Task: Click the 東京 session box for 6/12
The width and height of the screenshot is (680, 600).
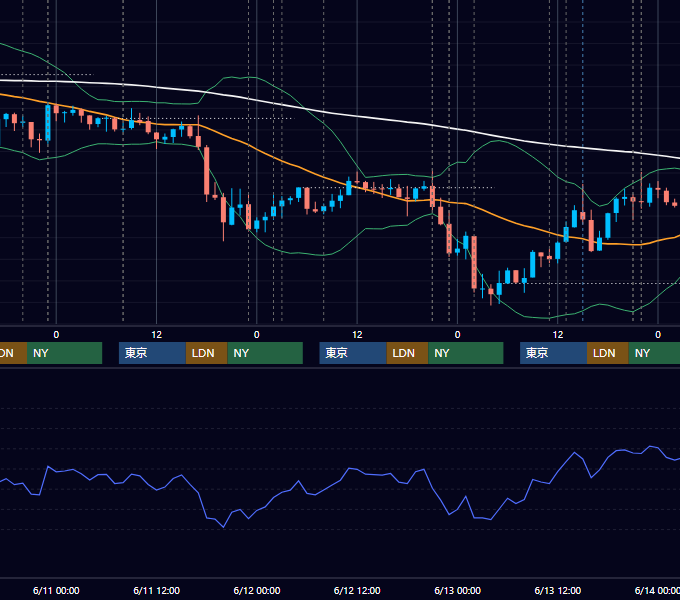Action: point(353,353)
